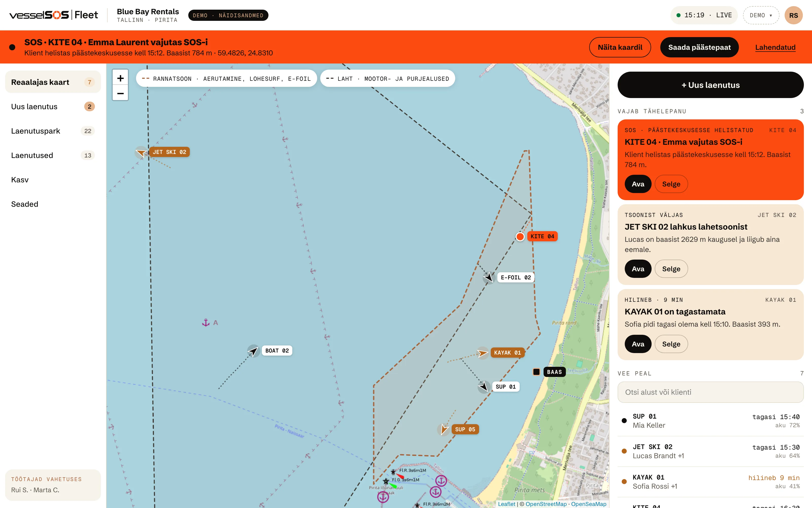Image resolution: width=812 pixels, height=508 pixels.
Task: Open Reaalajas kaart in sidebar
Action: pyautogui.click(x=53, y=82)
